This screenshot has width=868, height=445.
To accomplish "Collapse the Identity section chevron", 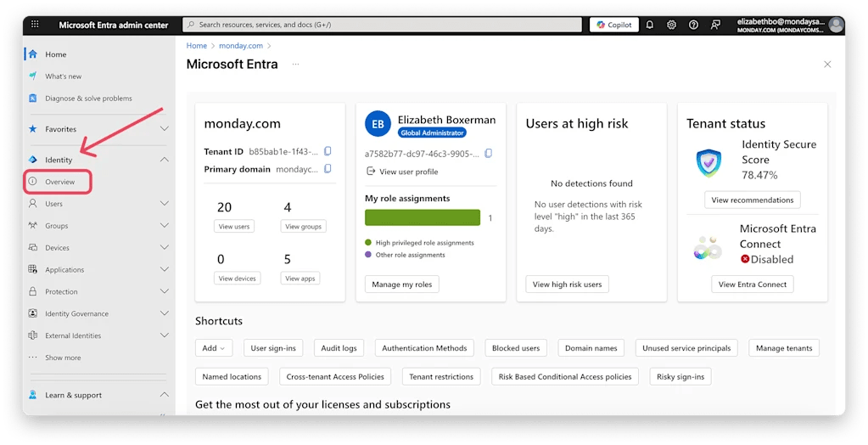I will point(165,160).
